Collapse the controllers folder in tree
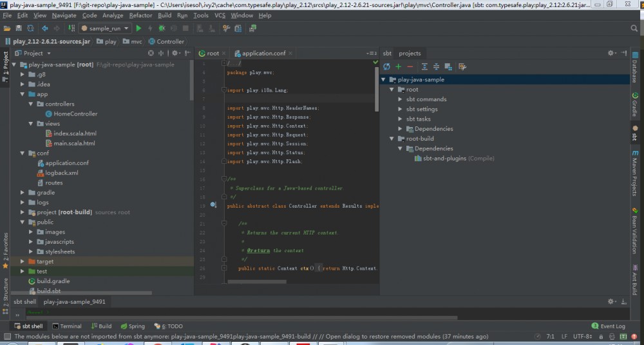Image resolution: width=644 pixels, height=345 pixels. (x=30, y=104)
